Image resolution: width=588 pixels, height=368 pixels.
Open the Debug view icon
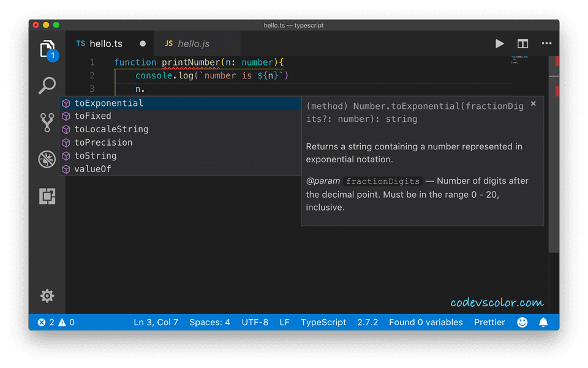click(47, 160)
